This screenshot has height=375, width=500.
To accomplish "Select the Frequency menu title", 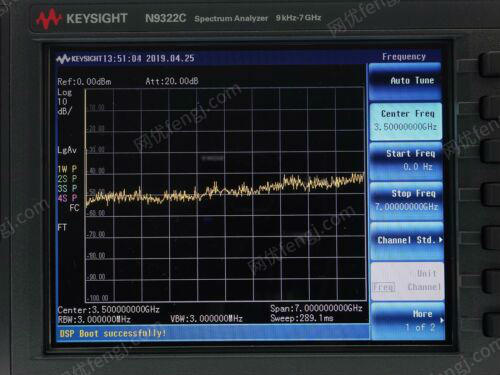I will [404, 57].
